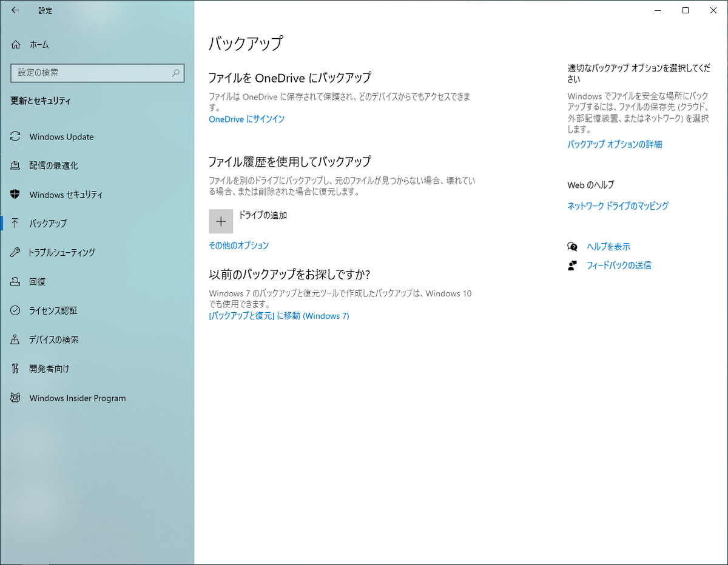Viewport: 728px width, 565px height.
Task: Open トラブルシューティング settings
Action: [x=69, y=253]
